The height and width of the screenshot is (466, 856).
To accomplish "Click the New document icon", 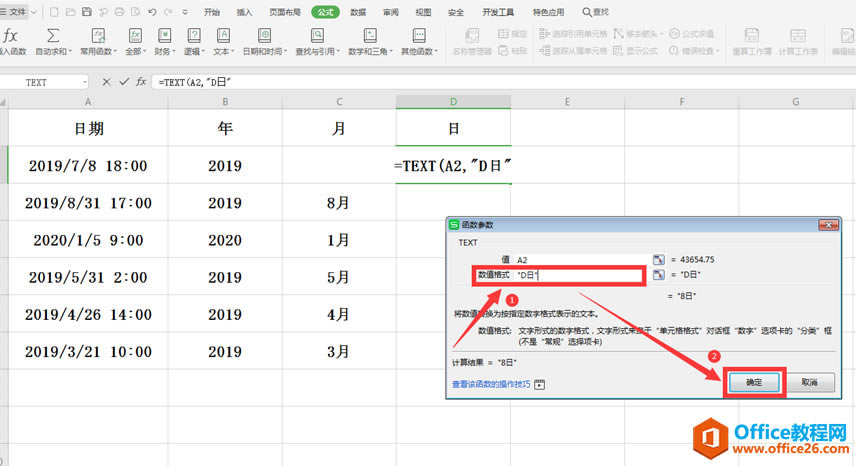I will 54,11.
